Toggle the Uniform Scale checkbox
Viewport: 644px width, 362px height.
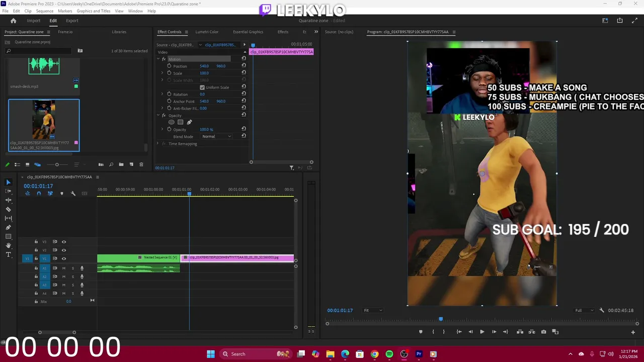pyautogui.click(x=202, y=87)
